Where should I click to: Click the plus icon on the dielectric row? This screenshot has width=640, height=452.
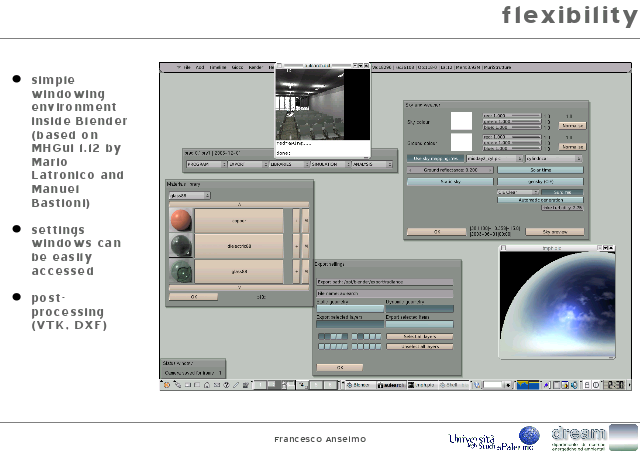[296, 246]
